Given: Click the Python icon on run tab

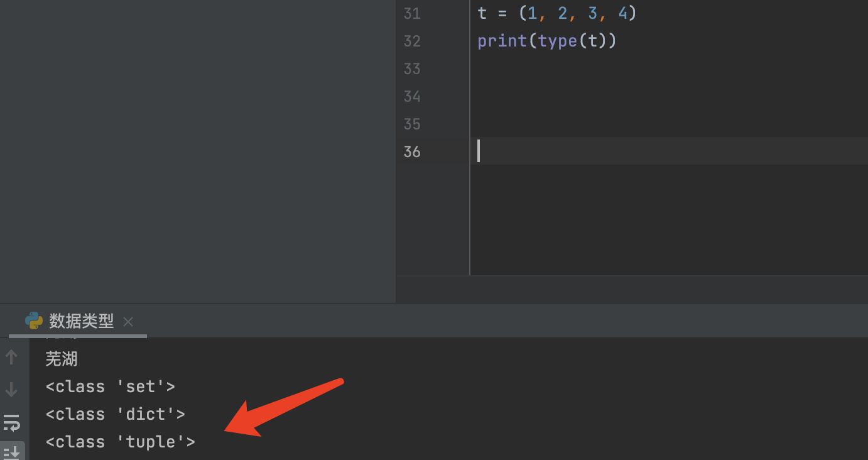Looking at the screenshot, I should [x=34, y=321].
